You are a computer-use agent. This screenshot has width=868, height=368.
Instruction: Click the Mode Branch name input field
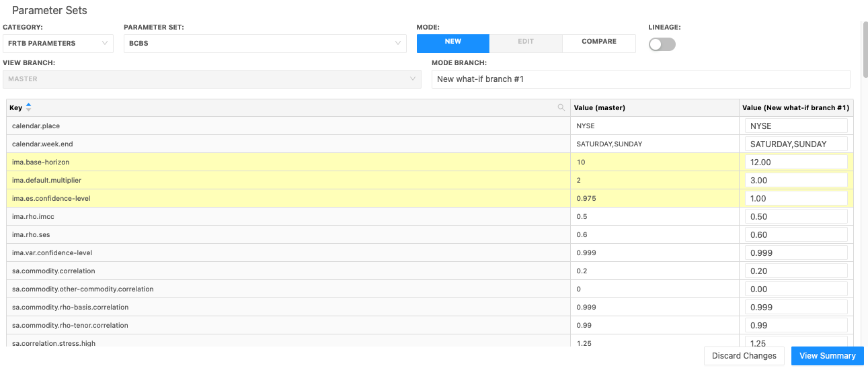(640, 79)
